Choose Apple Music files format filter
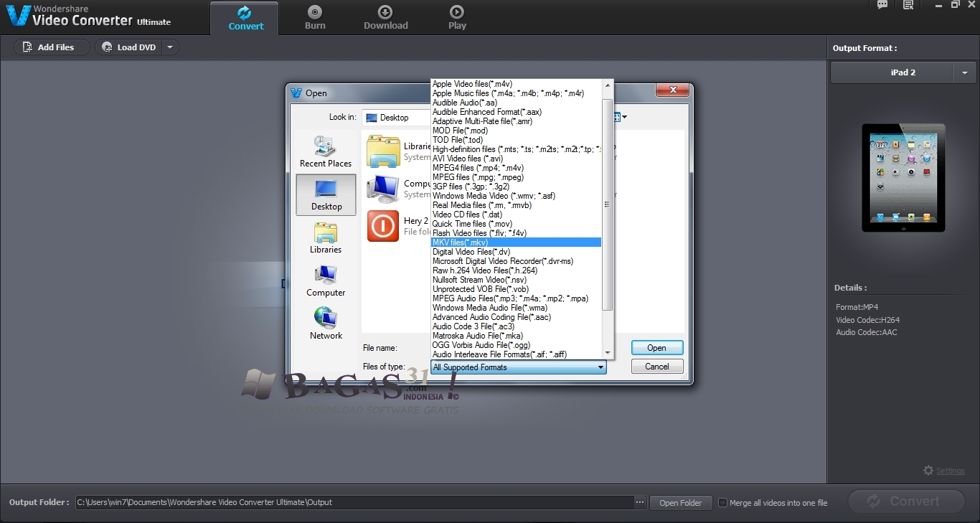Image resolution: width=980 pixels, height=523 pixels. pos(516,93)
